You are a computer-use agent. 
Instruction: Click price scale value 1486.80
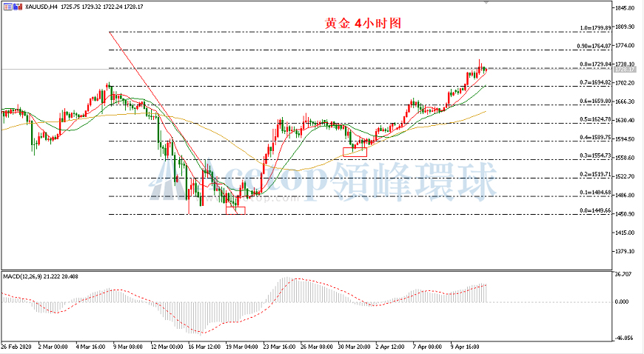625,196
